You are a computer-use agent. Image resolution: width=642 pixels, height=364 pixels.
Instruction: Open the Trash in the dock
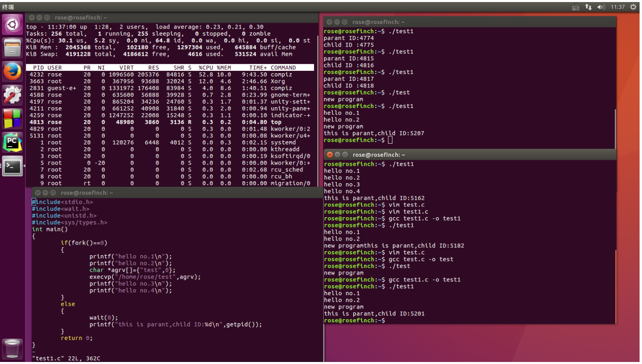13,349
